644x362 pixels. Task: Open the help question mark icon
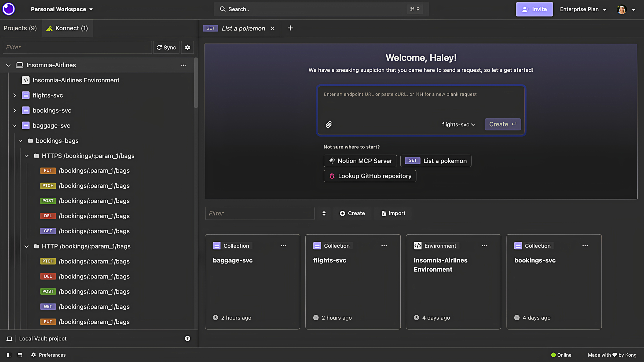click(x=188, y=338)
